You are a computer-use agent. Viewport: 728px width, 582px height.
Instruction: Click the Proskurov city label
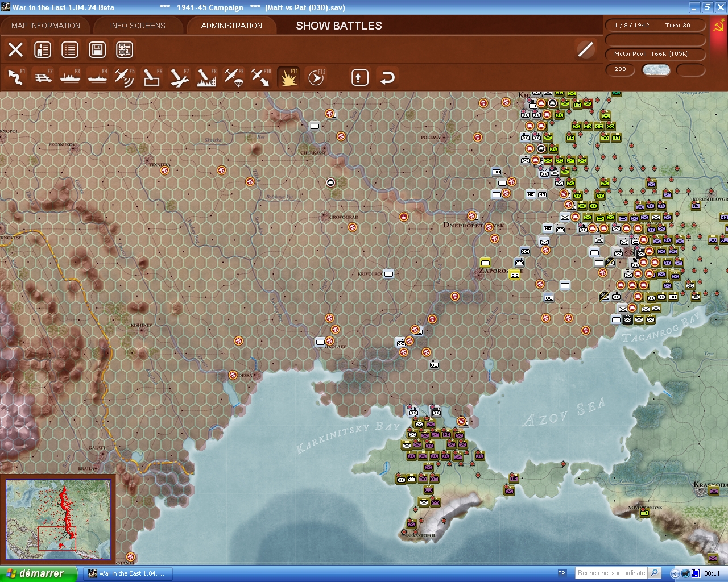coord(61,145)
